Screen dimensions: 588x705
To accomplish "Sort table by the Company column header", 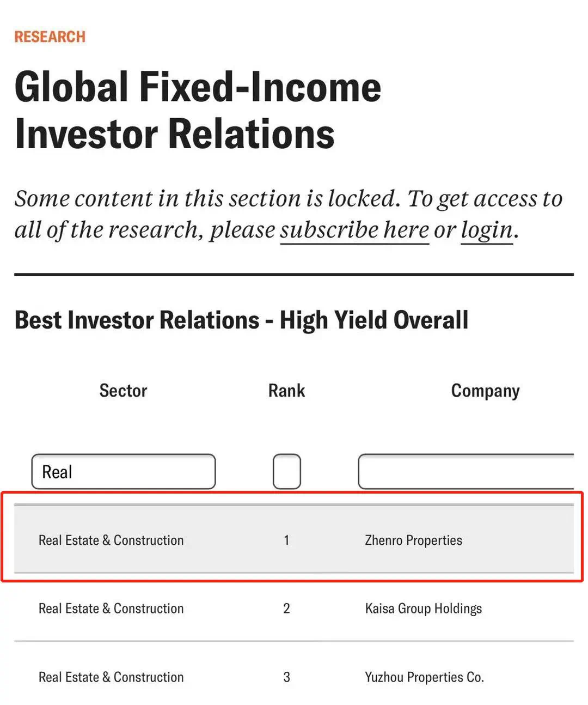I will 485,391.
